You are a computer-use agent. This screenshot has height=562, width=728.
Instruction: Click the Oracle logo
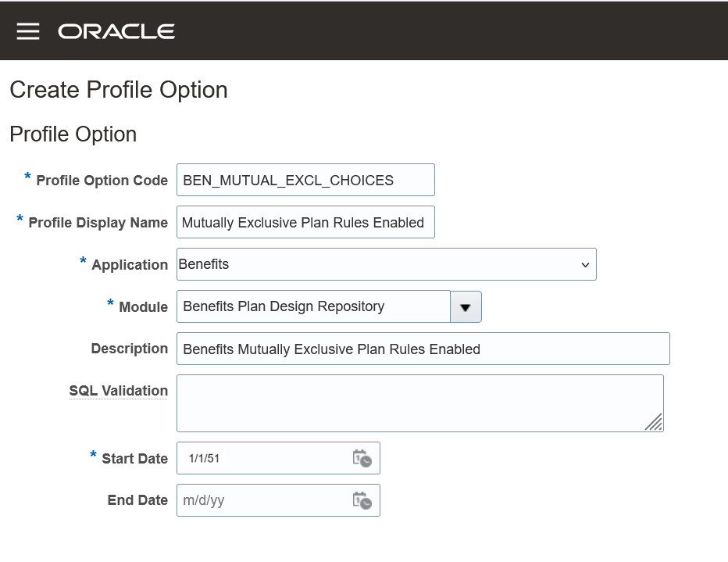[116, 31]
